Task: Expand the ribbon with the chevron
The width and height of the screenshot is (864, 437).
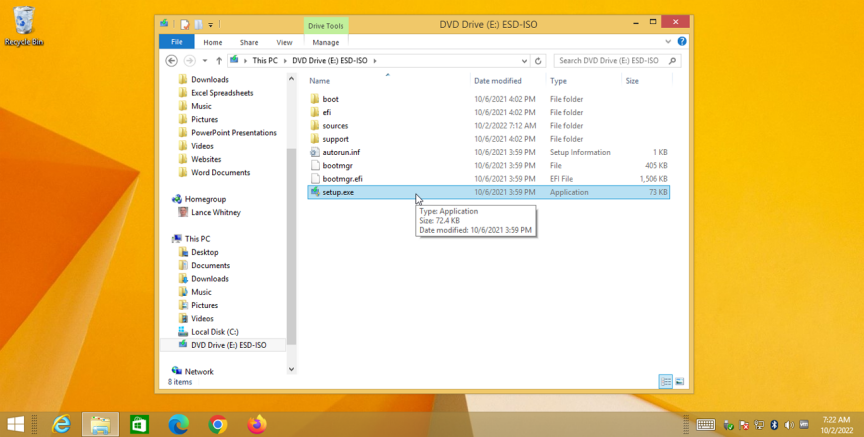Action: [x=668, y=41]
